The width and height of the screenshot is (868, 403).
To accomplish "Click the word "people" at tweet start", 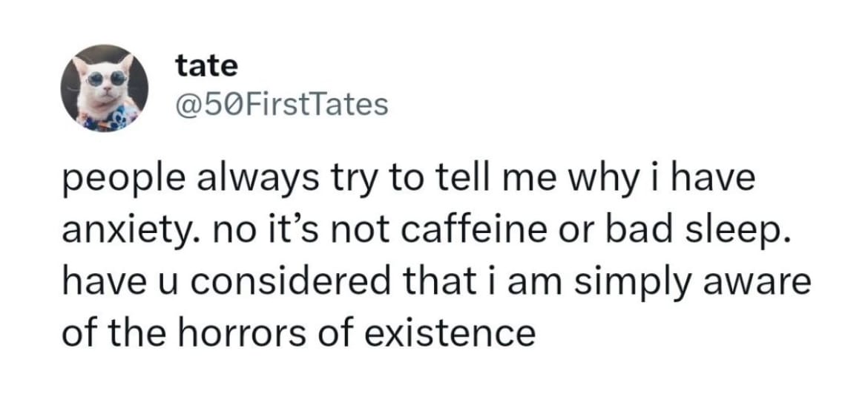I will tap(123, 183).
